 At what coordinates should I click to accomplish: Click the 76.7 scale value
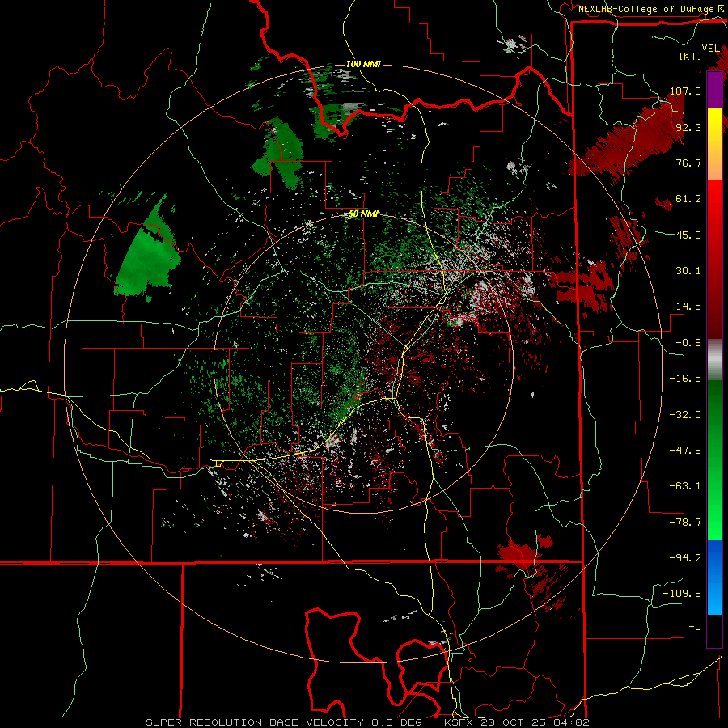tap(688, 163)
